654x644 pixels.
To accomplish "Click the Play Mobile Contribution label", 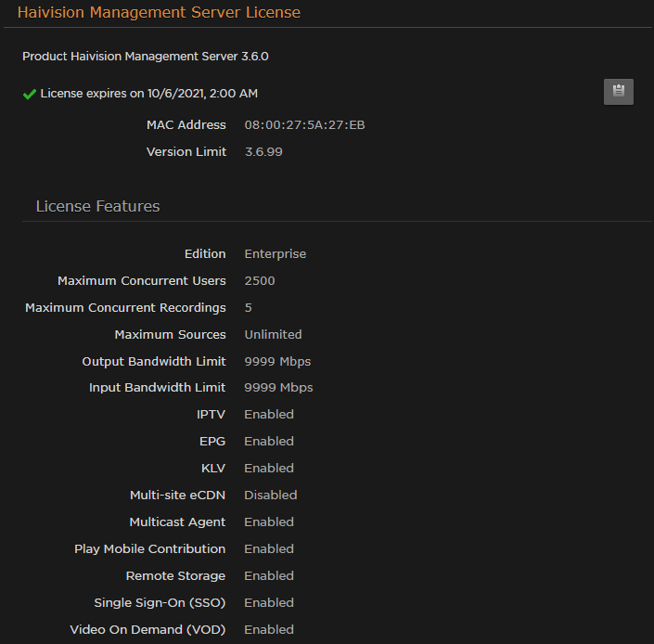I will point(149,549).
